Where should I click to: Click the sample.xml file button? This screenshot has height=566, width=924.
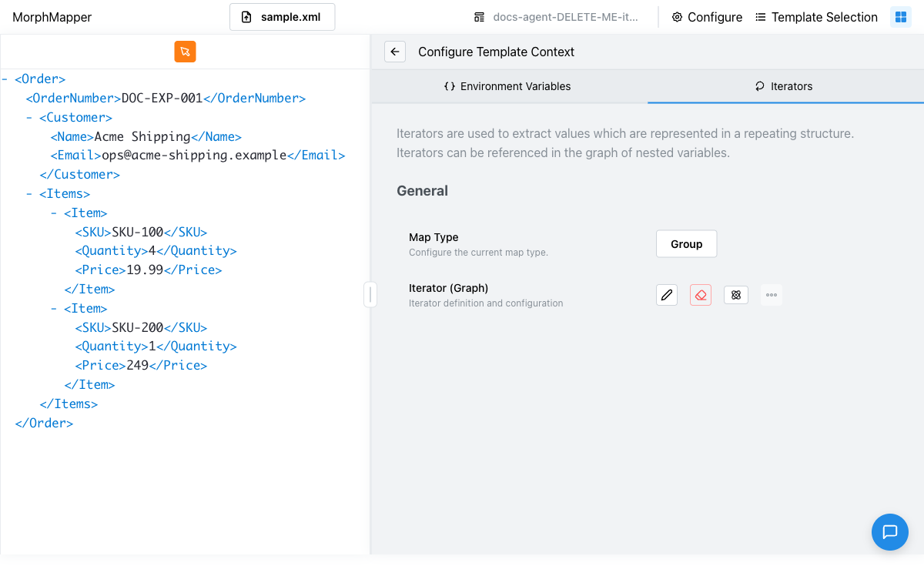[282, 17]
